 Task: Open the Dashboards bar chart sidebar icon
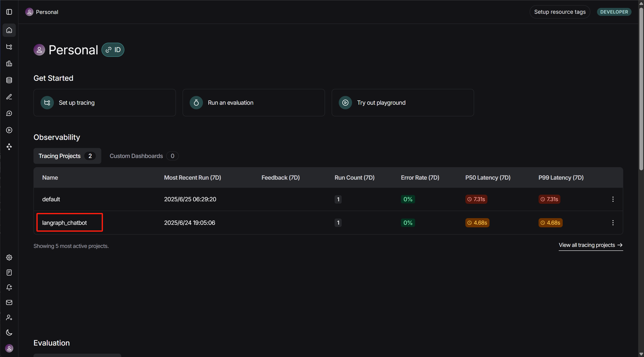pyautogui.click(x=9, y=63)
